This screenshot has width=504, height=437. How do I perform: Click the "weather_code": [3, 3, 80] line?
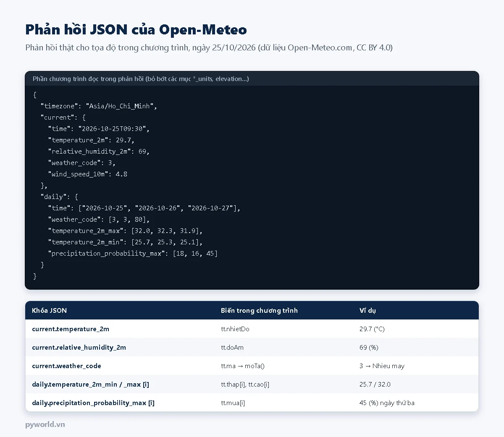point(99,220)
